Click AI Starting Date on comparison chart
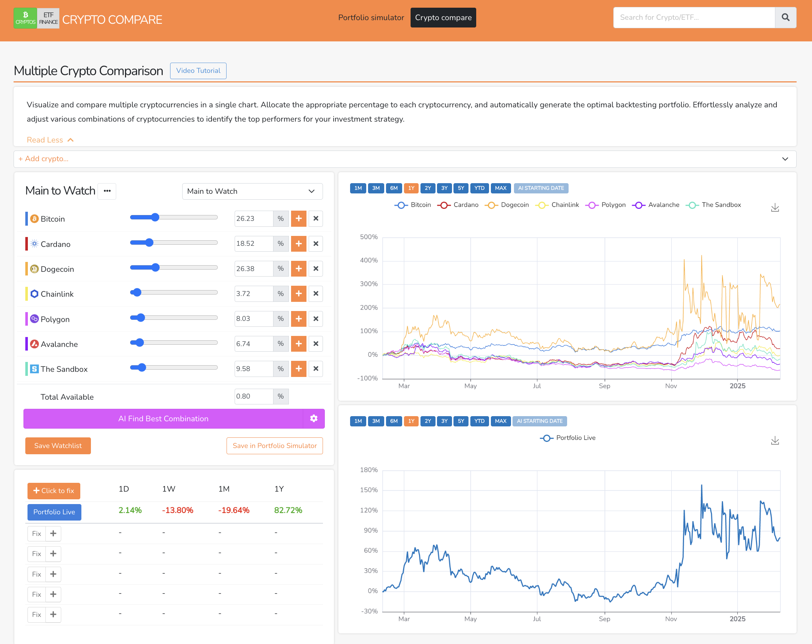The height and width of the screenshot is (644, 812). [541, 188]
